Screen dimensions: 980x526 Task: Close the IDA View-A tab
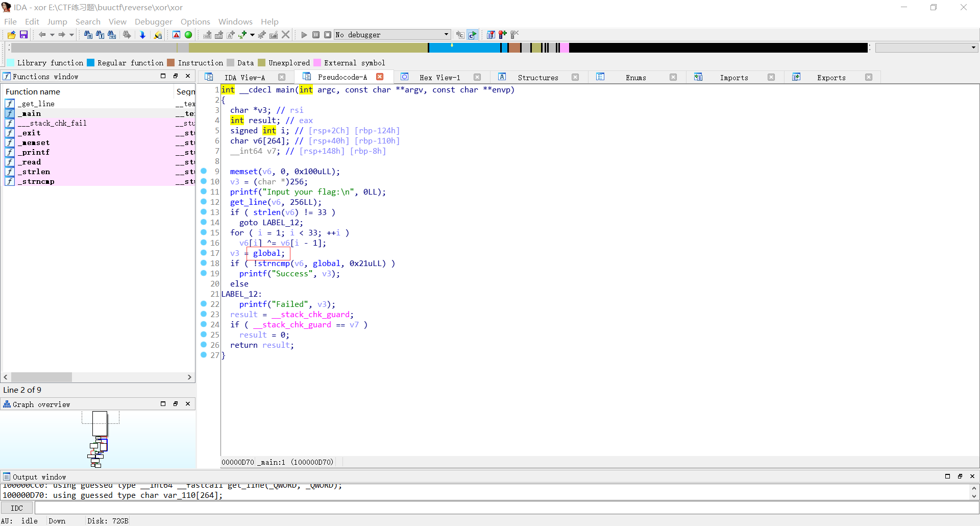point(282,77)
